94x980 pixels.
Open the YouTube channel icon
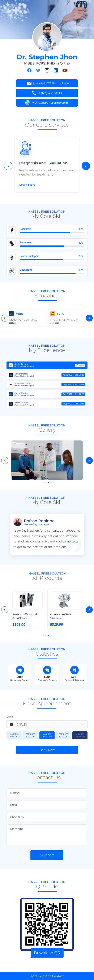64,70
